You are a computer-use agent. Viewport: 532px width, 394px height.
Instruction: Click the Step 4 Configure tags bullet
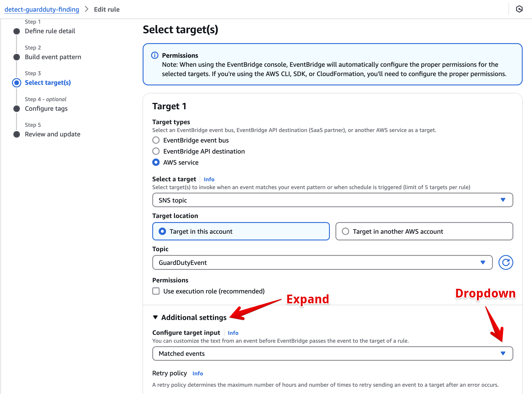pyautogui.click(x=17, y=109)
